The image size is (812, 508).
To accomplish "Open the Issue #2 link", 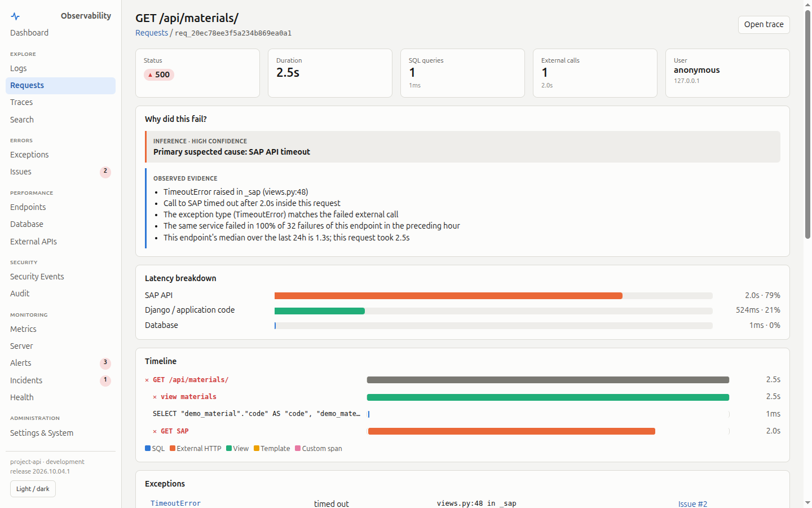I will point(692,504).
